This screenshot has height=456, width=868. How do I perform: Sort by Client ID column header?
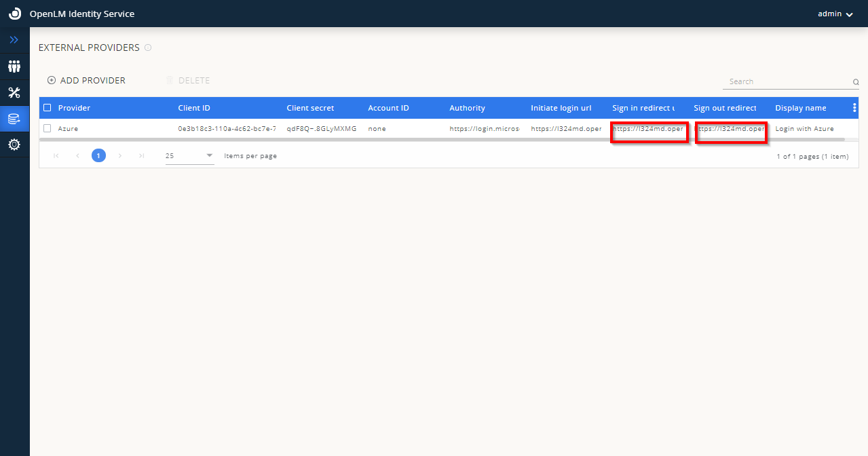194,108
